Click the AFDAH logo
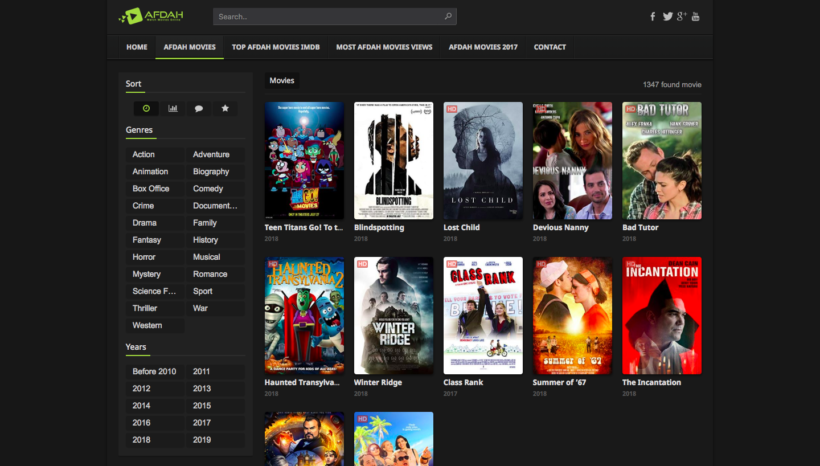Screen dimensions: 820x466 [144, 16]
